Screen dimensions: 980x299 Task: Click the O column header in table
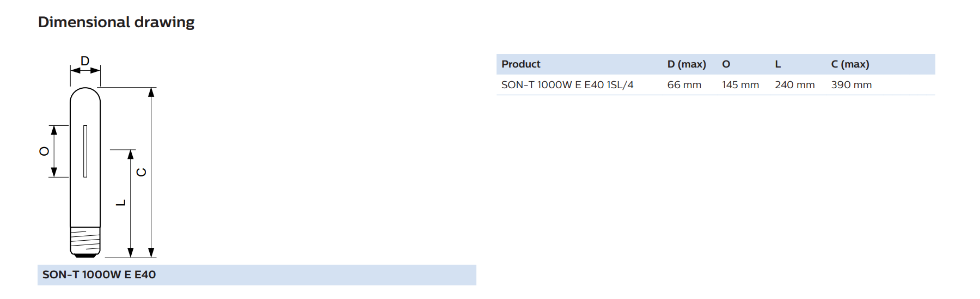[726, 64]
